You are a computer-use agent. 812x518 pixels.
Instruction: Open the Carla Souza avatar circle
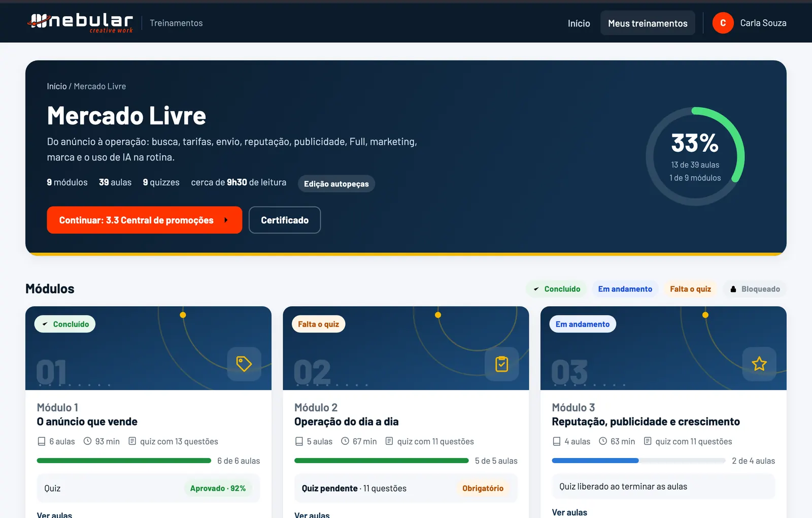(x=723, y=23)
